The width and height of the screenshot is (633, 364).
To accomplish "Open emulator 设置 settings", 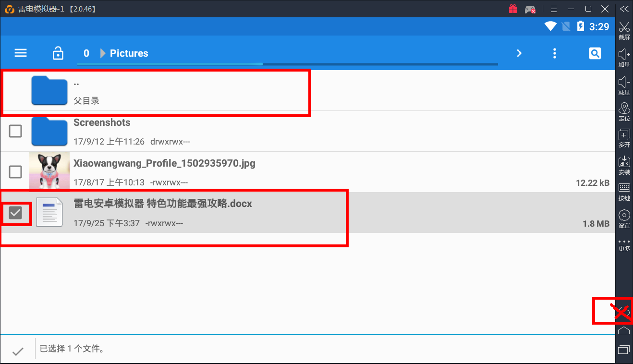I will tap(624, 219).
